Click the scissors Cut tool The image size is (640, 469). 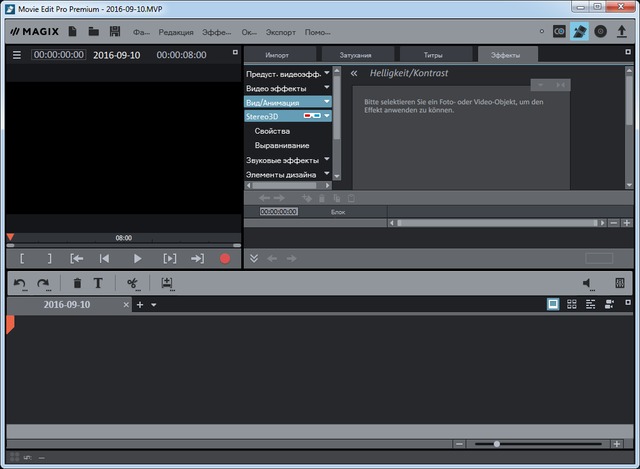coord(131,284)
